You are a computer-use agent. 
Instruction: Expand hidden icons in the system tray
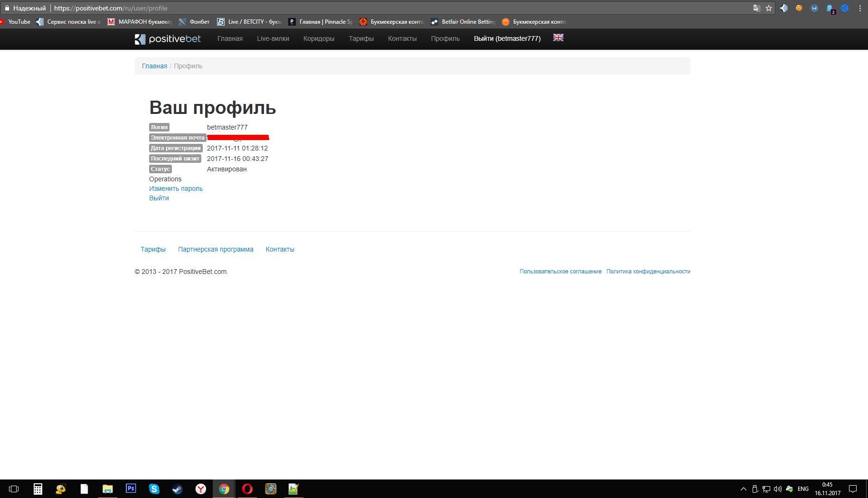[x=743, y=489]
